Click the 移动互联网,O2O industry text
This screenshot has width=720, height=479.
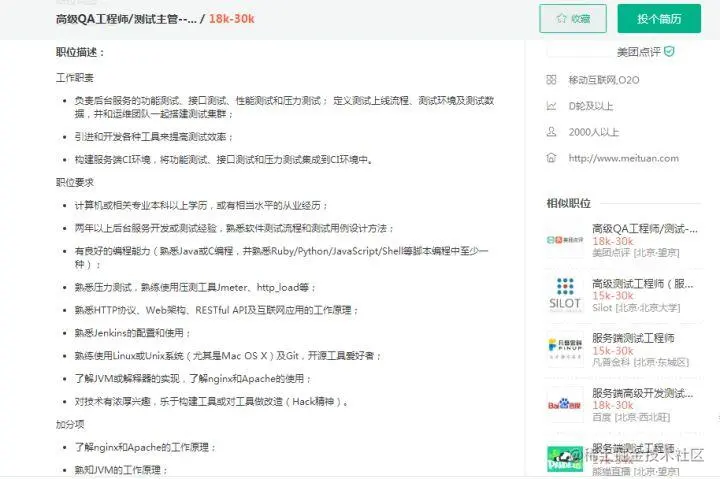[x=604, y=80]
